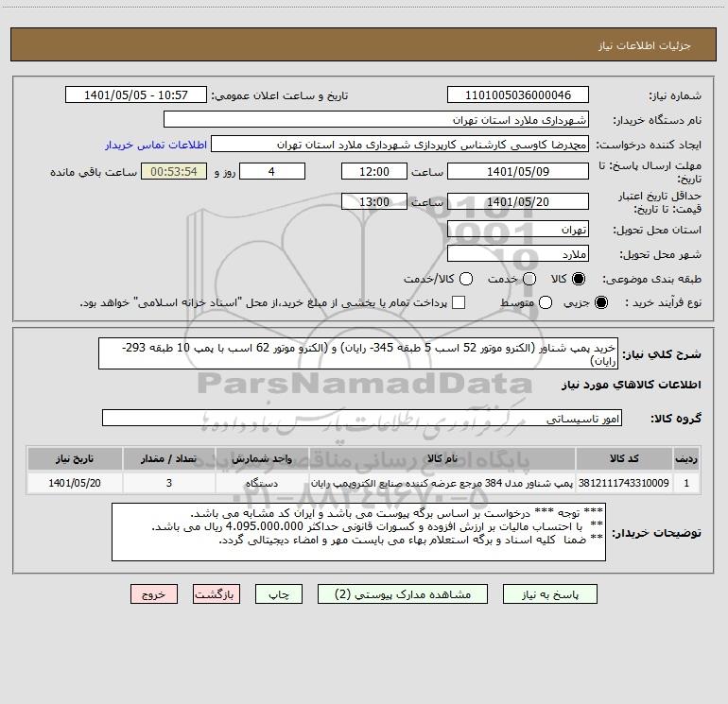Click the goods group field امور تاسیساتی
This screenshot has width=728, height=704.
coord(362,418)
